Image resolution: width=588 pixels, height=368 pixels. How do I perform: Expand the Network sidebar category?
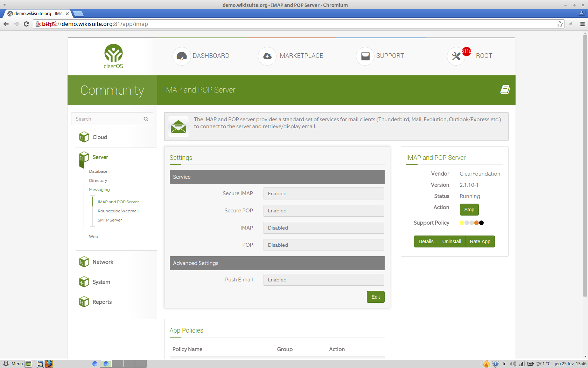pyautogui.click(x=103, y=262)
